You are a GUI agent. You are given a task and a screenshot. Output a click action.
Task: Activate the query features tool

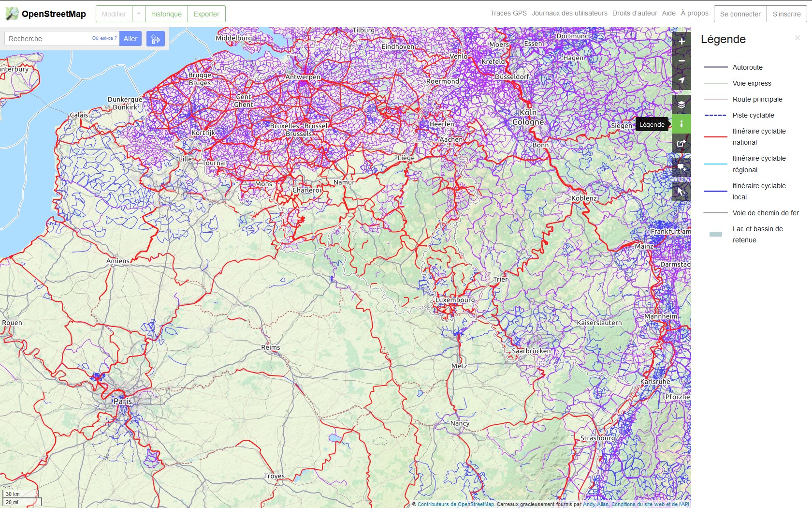[x=681, y=192]
